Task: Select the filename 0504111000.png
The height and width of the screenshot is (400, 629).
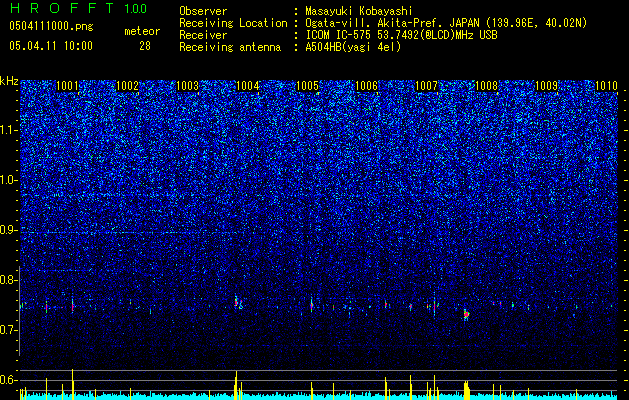Action: [51, 26]
